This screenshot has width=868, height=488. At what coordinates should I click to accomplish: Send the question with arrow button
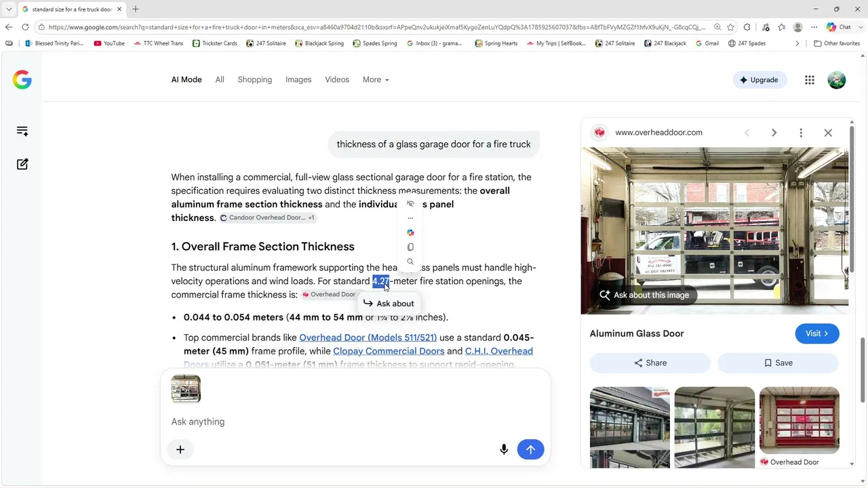click(x=530, y=449)
